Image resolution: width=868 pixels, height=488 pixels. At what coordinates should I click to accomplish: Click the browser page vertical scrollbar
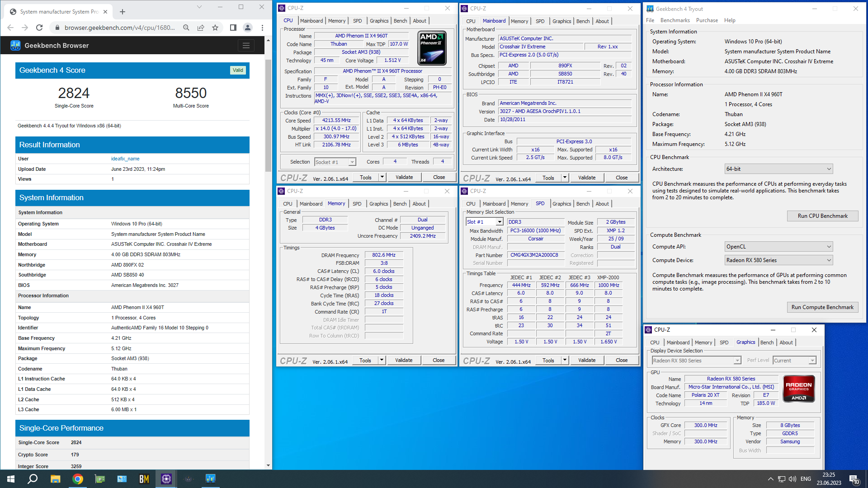point(268,115)
